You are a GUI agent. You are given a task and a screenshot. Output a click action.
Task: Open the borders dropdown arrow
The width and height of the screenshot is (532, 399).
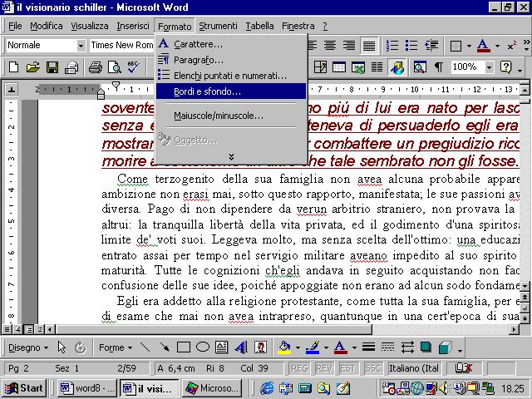(469, 46)
